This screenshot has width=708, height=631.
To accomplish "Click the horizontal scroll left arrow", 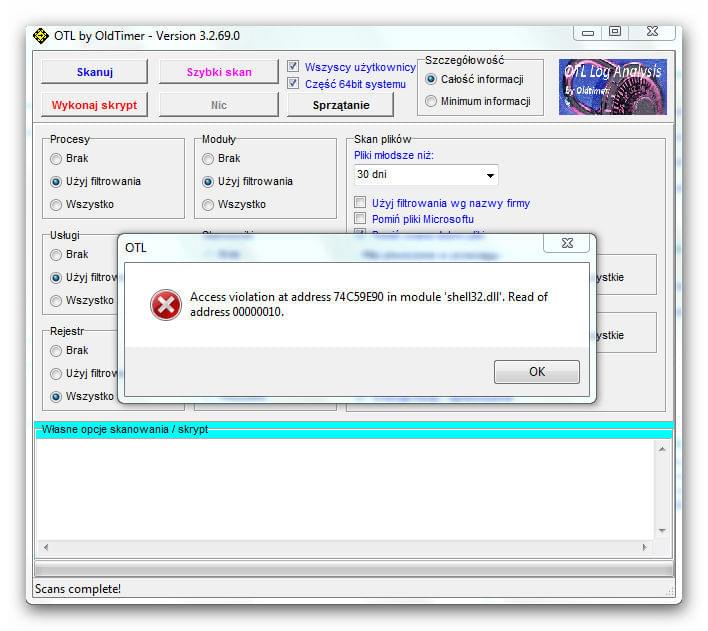I will [x=46, y=547].
